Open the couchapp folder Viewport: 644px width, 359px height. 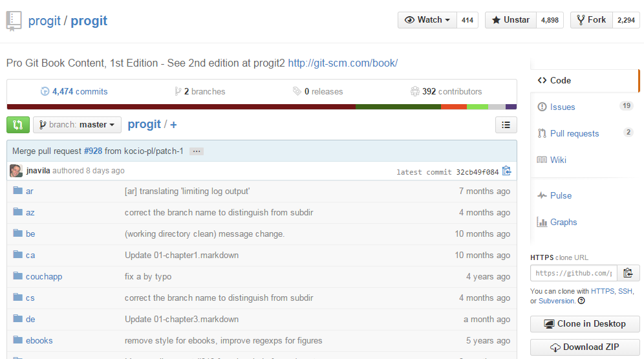(44, 276)
